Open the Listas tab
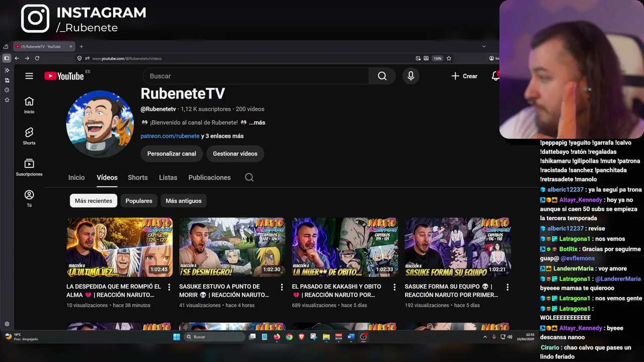644x362 pixels. [168, 177]
